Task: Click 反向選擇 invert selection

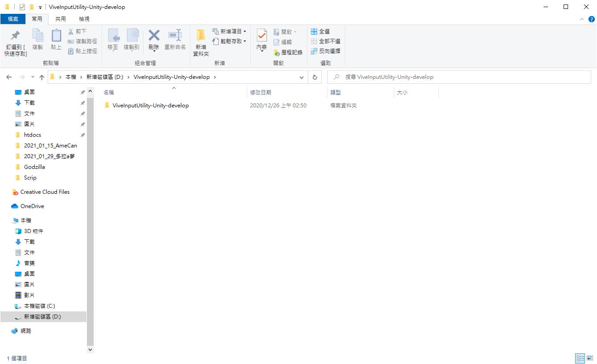Action: pos(326,51)
